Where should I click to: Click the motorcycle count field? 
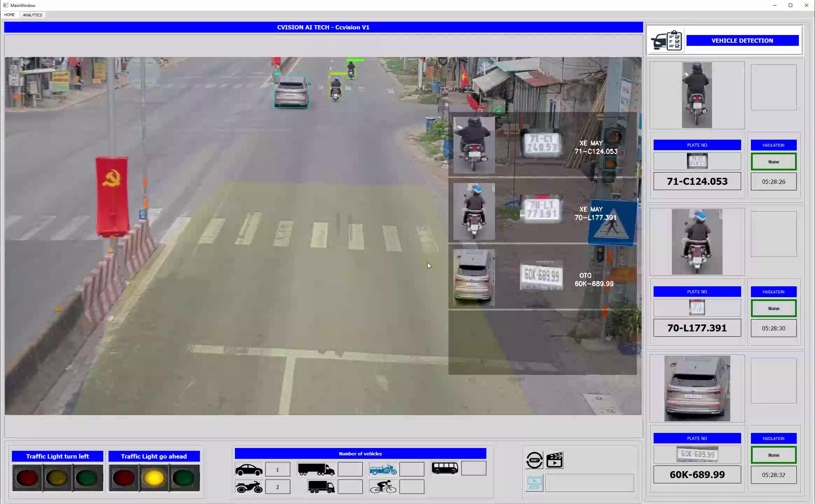pos(278,487)
